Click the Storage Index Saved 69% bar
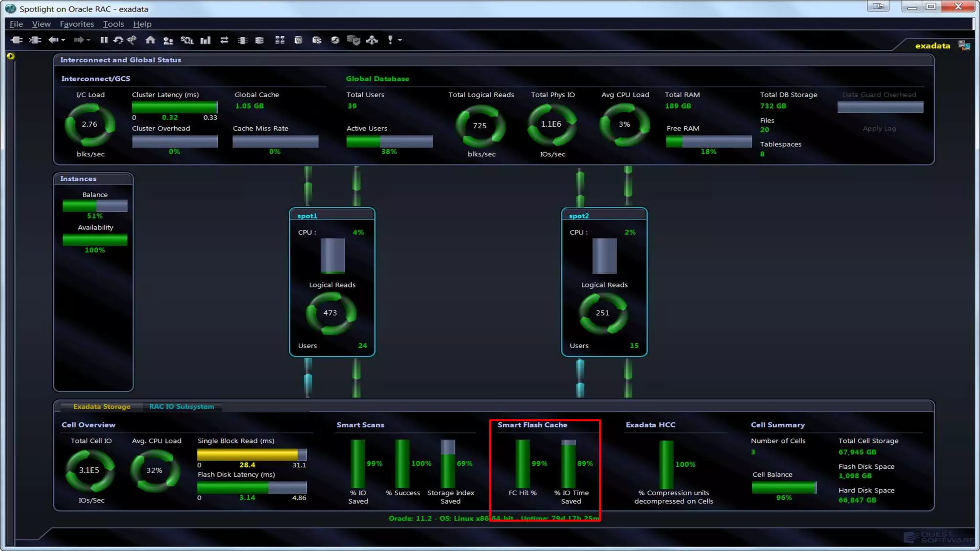Image resolution: width=980 pixels, height=551 pixels. click(x=448, y=463)
